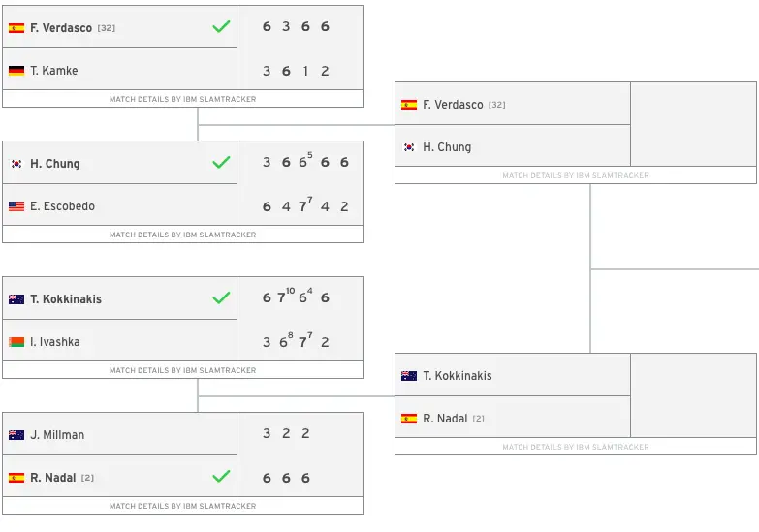Click the green checkmark next to T. Kokkinakis
This screenshot has width=759, height=532.
pos(221,297)
